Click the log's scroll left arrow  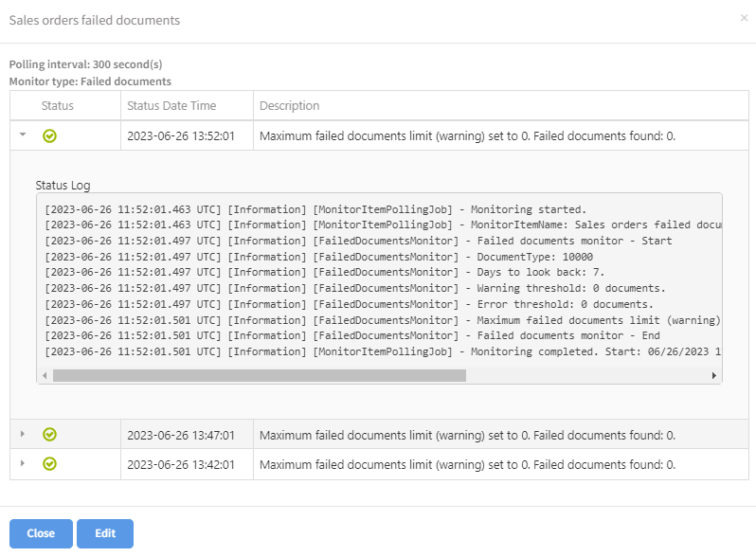(44, 375)
